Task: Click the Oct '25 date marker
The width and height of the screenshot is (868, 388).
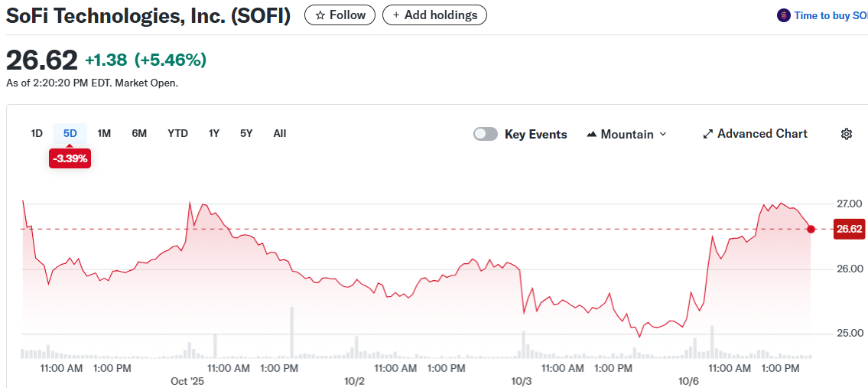Action: pos(187,380)
